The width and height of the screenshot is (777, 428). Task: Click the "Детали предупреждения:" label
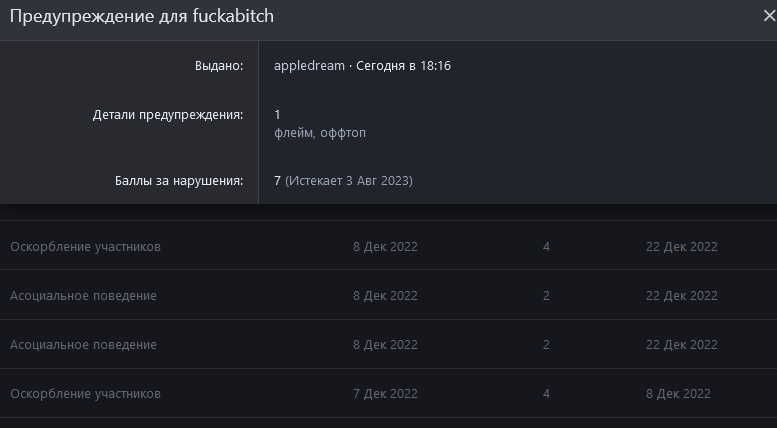point(168,115)
